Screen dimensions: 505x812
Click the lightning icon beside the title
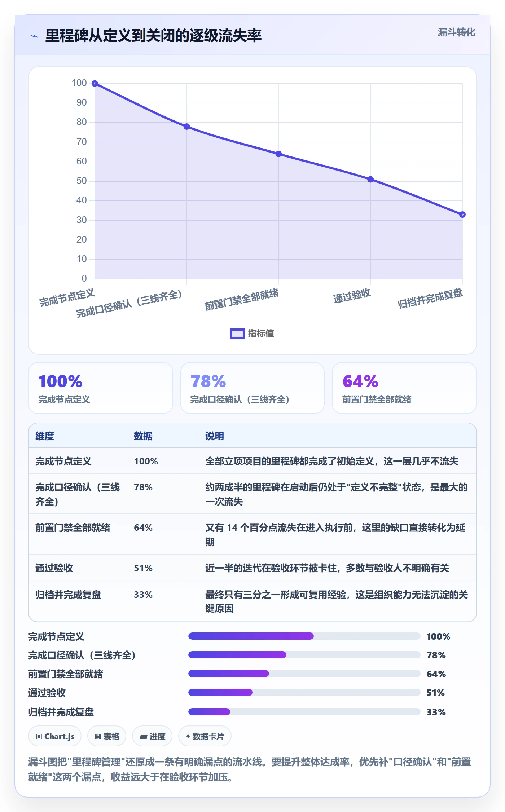coord(34,36)
